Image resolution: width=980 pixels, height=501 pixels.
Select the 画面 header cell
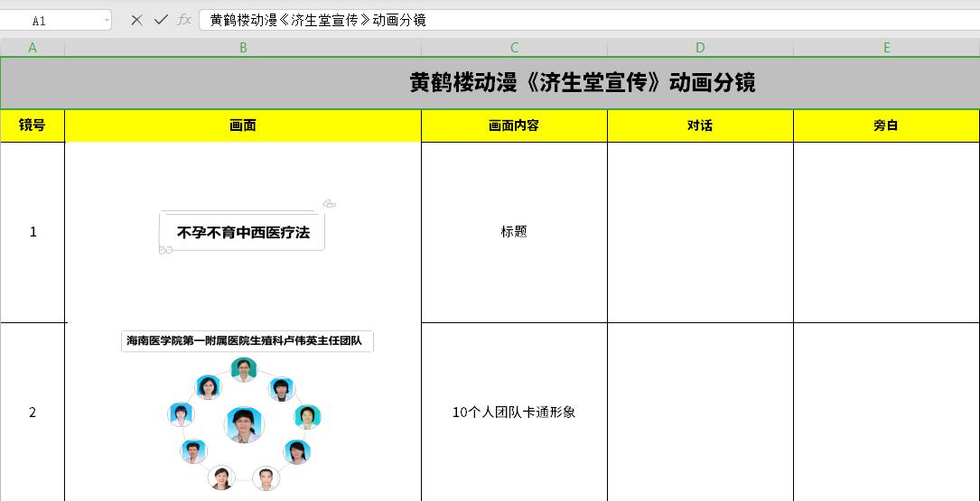(x=243, y=125)
